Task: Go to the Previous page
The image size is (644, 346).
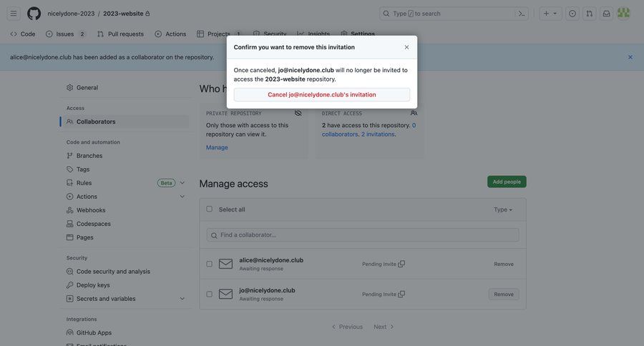Action: coord(348,327)
